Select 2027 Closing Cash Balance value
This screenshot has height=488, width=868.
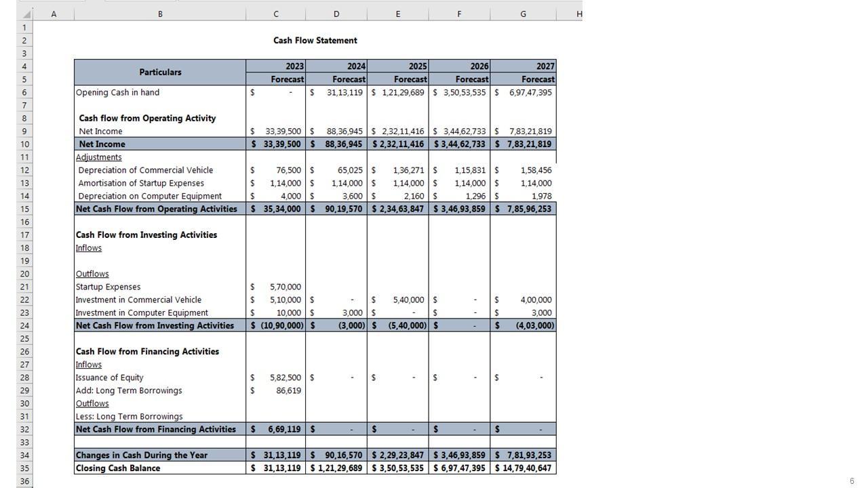tap(524, 468)
